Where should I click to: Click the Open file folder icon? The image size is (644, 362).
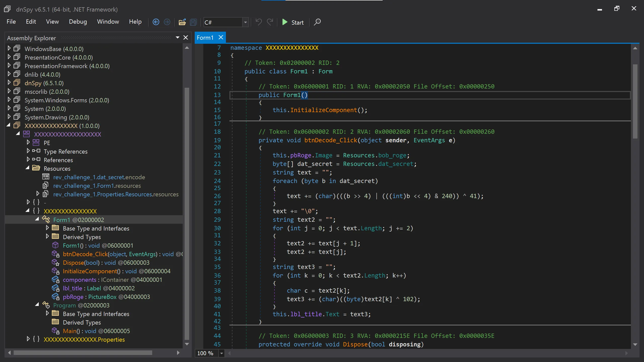[x=182, y=22]
